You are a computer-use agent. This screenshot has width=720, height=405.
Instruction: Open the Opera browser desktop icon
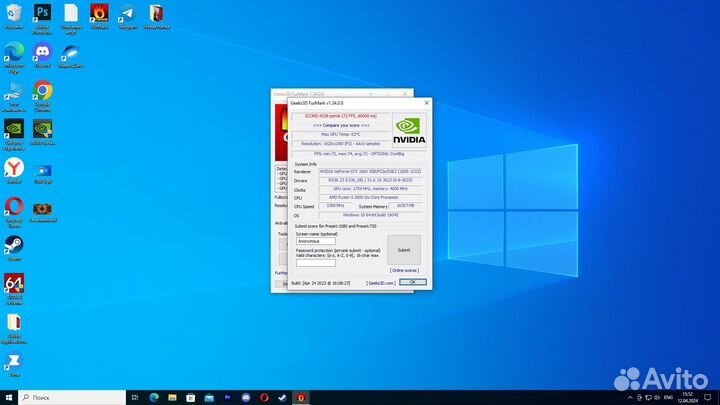pos(14,207)
